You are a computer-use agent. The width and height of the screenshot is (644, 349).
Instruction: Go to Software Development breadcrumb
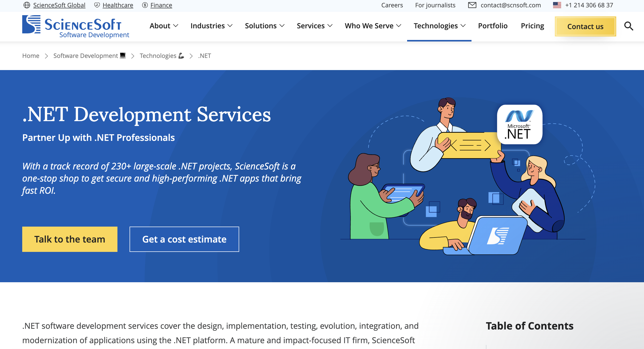coord(86,56)
